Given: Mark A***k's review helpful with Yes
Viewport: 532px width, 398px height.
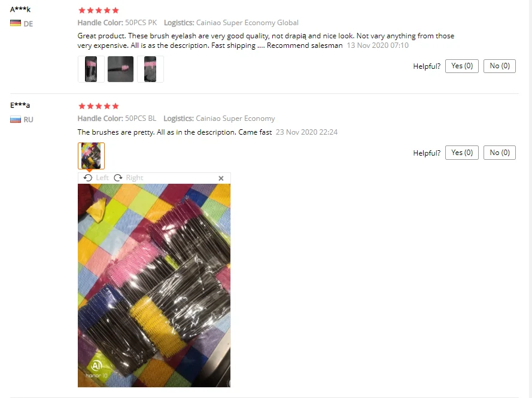Looking at the screenshot, I should tap(462, 66).
